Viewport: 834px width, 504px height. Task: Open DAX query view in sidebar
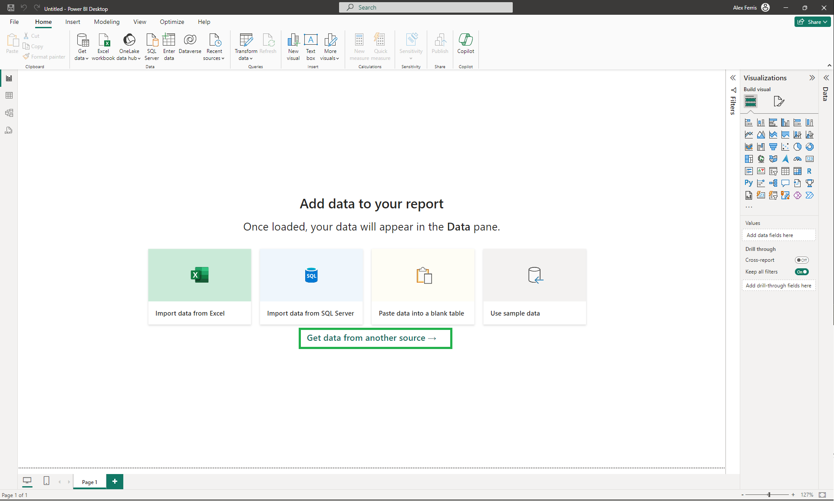[x=9, y=130]
